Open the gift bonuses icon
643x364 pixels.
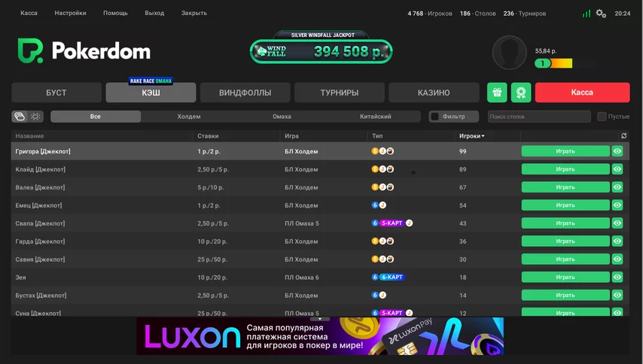coord(496,93)
